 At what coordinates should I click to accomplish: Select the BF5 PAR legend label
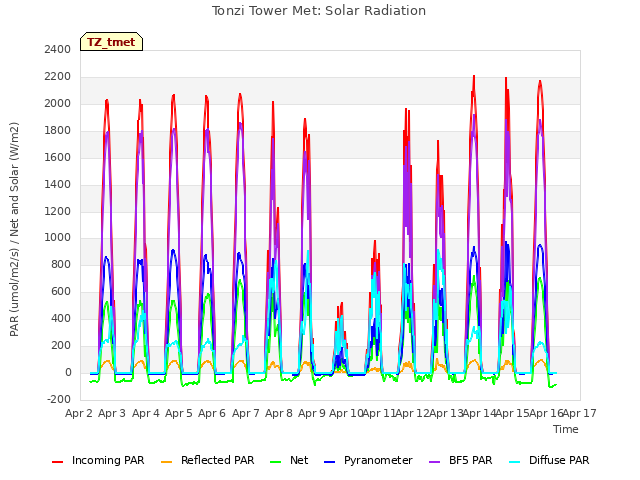[471, 460]
